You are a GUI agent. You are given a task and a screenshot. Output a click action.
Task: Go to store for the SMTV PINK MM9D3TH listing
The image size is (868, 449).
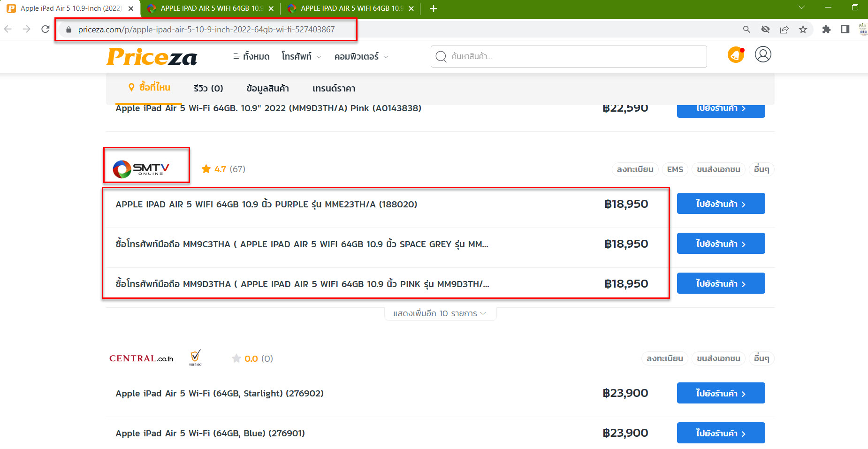pyautogui.click(x=721, y=283)
